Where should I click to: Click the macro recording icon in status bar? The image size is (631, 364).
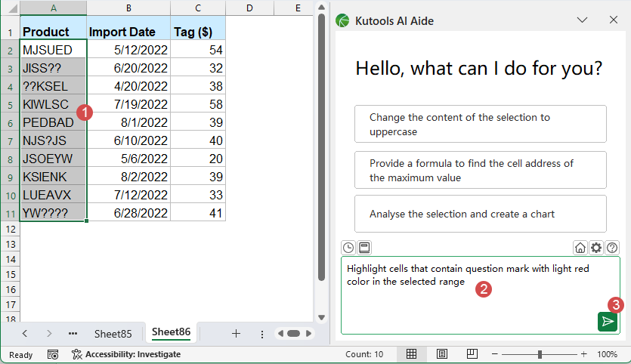(x=53, y=354)
